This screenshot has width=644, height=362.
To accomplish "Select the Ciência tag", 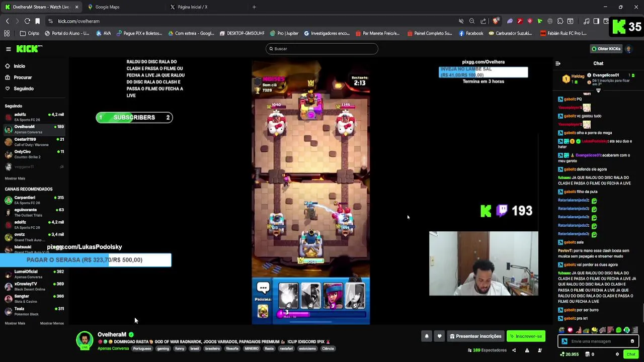I will point(328,348).
